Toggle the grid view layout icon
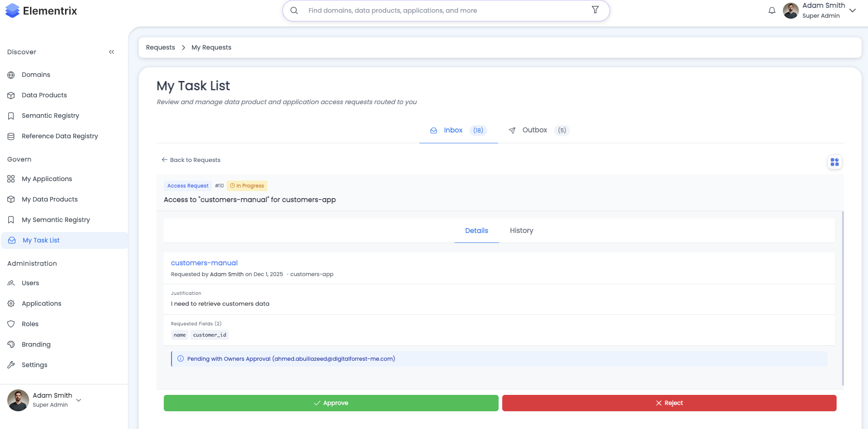Image resolution: width=868 pixels, height=429 pixels. coord(834,162)
